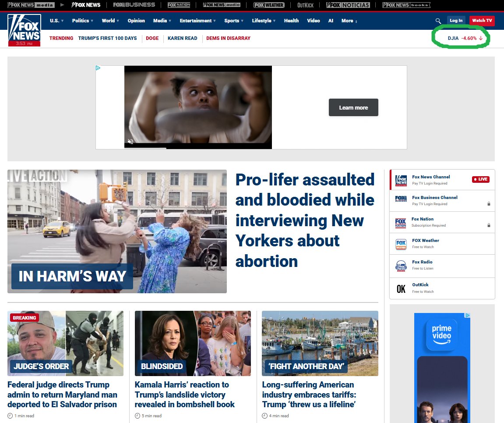
Task: Open Trump's First 100 Days trending topic
Action: click(107, 38)
